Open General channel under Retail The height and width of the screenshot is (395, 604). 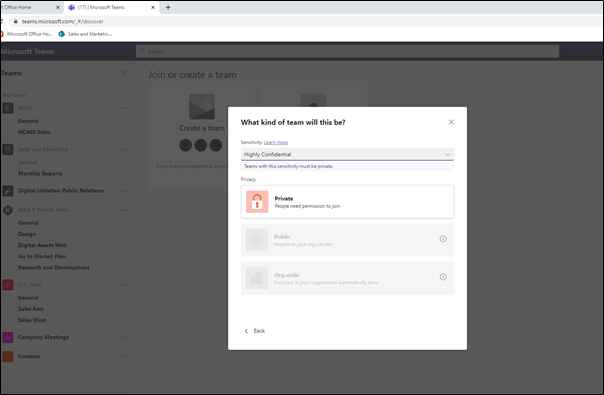(28, 121)
